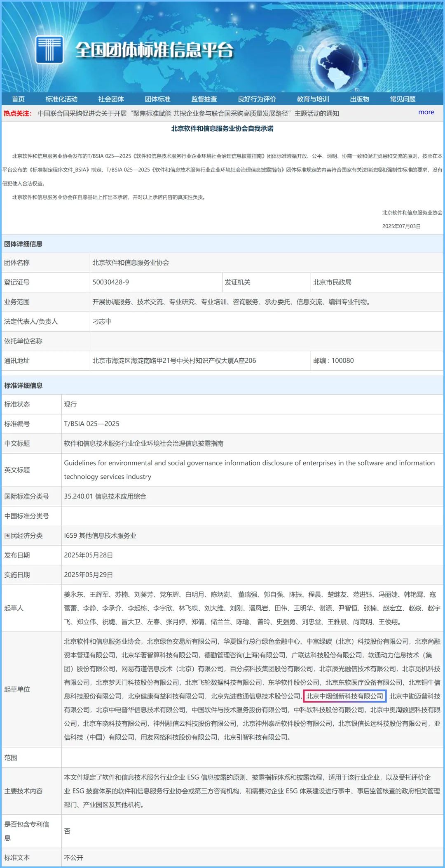The width and height of the screenshot is (445, 868).
Task: Open 良好行为评价 menu item
Action: pos(257,99)
